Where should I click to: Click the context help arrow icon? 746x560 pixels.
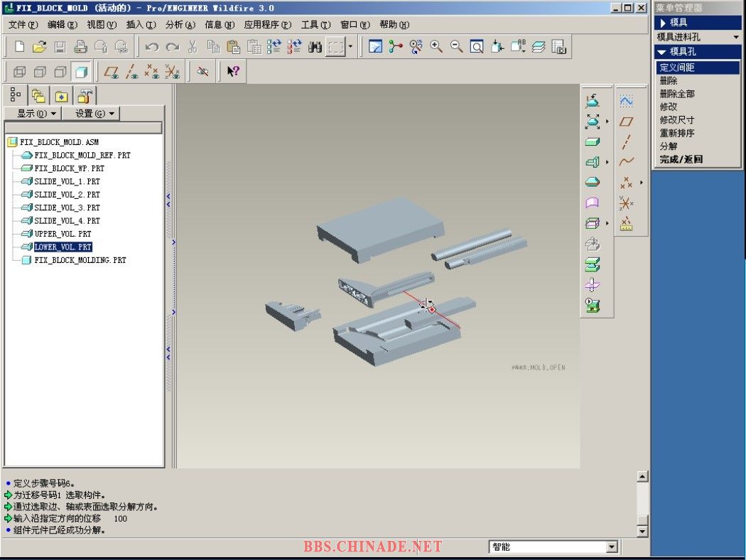232,72
